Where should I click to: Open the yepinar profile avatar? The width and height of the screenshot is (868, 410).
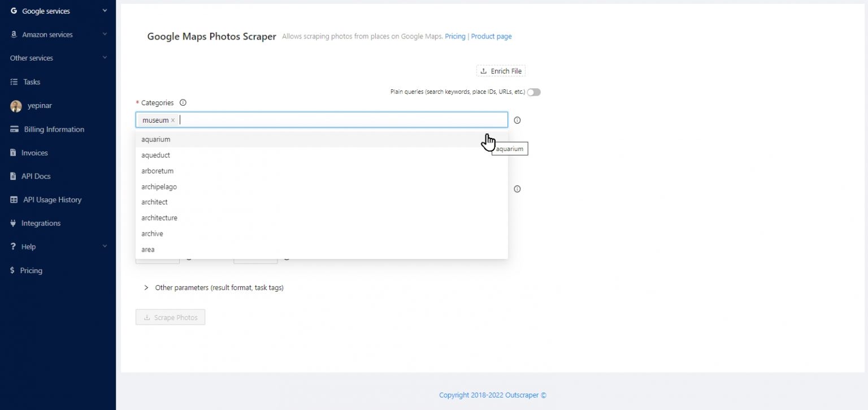(x=14, y=106)
